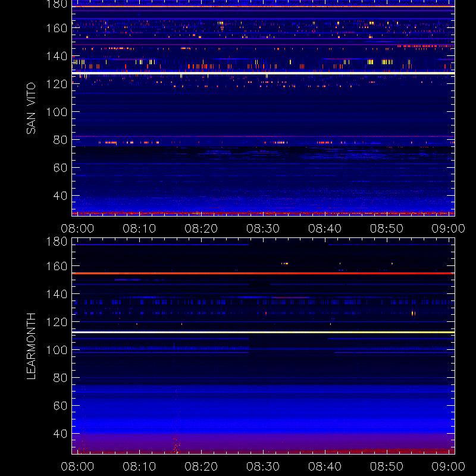476x476 pixels.
Task: Click the 08:00 time label under SAN VITO plot
Action: tap(77, 228)
